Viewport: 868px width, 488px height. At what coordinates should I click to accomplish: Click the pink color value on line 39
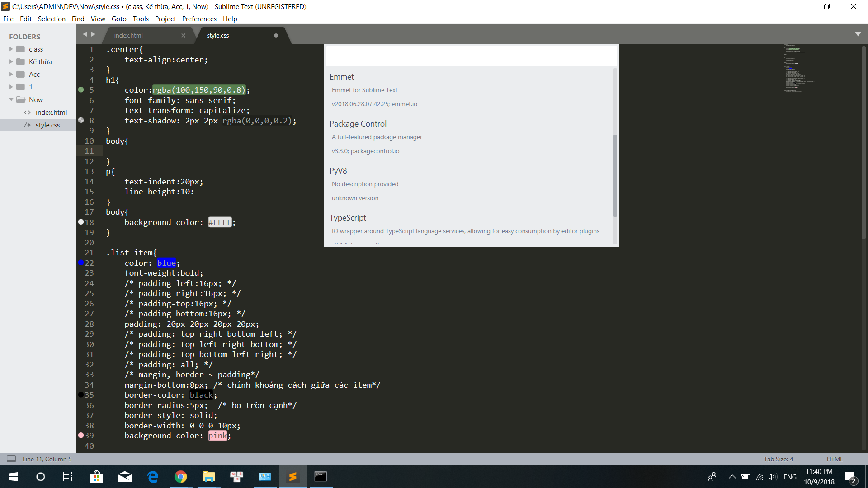[x=217, y=436]
